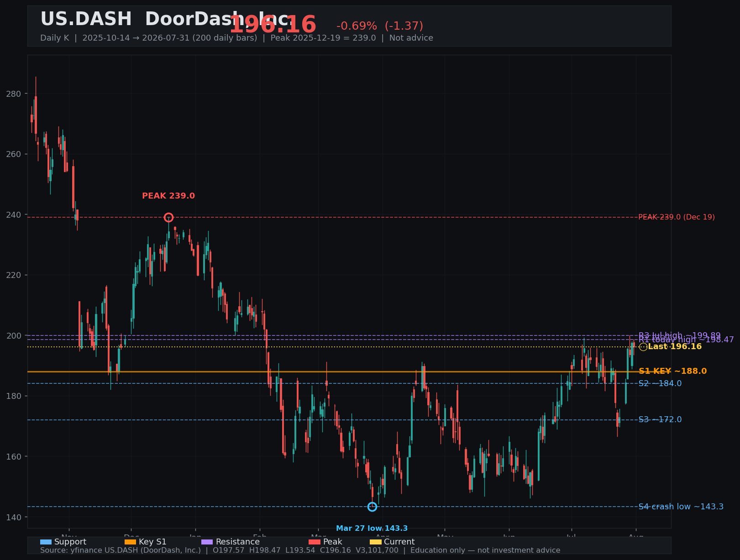Click the 240 tick on the price axis

(14, 215)
